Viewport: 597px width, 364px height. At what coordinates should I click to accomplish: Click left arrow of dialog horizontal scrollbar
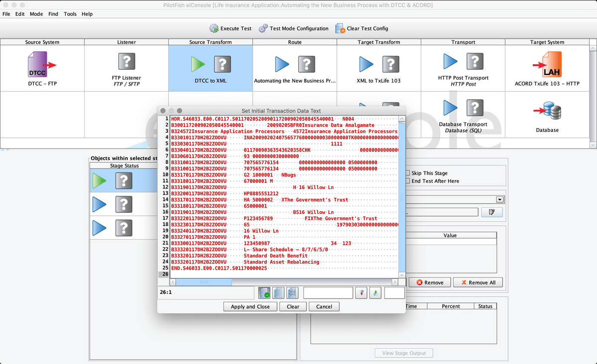(x=173, y=282)
